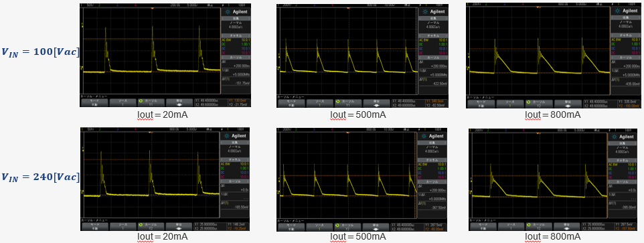
Task: Click the Agilent logo in the 240Vac 500mA scope
Action: pyautogui.click(x=431, y=135)
